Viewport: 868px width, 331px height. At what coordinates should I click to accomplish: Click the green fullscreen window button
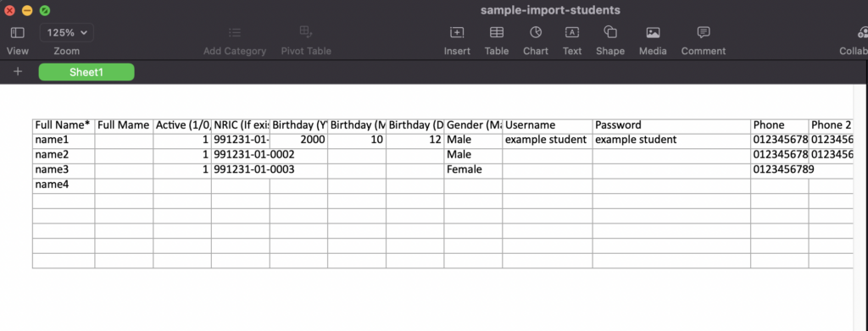[x=45, y=10]
